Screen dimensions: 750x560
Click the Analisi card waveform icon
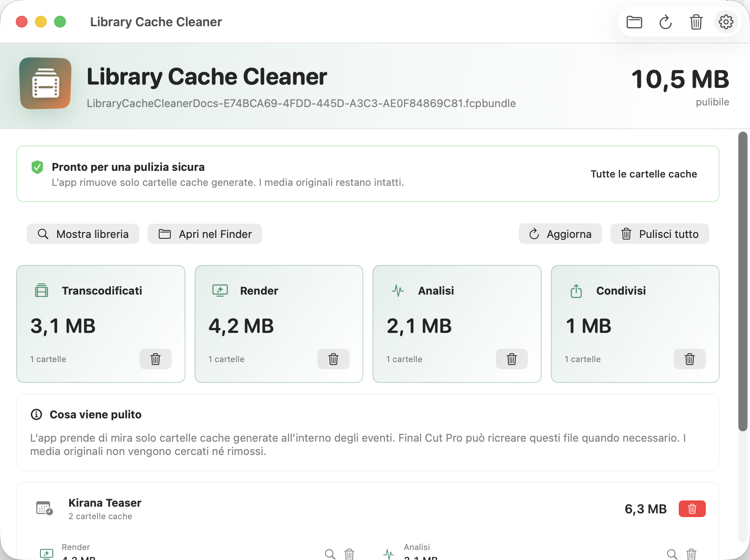coord(398,290)
